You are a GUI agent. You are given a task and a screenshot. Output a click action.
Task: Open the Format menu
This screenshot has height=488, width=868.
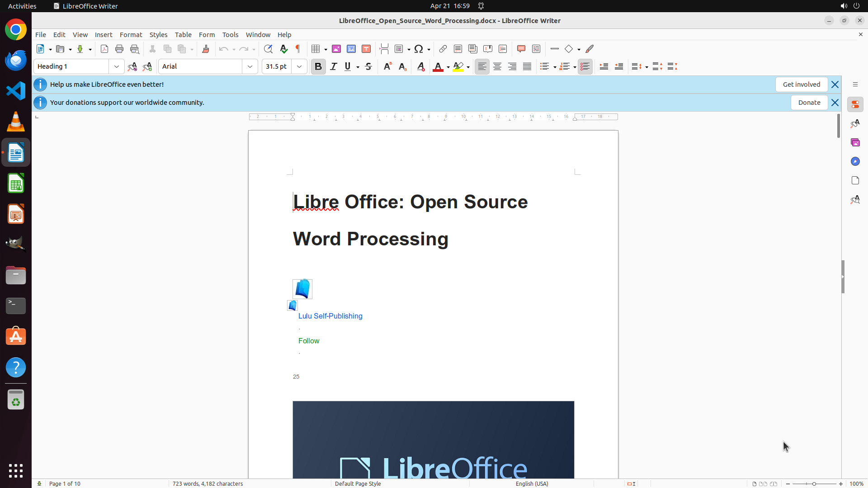click(131, 34)
